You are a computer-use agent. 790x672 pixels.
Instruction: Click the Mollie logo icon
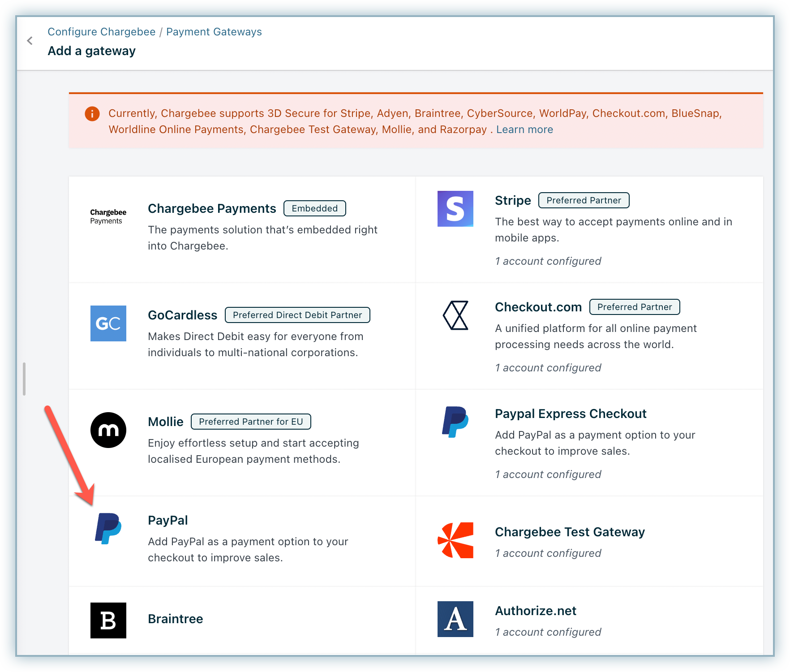coord(108,430)
